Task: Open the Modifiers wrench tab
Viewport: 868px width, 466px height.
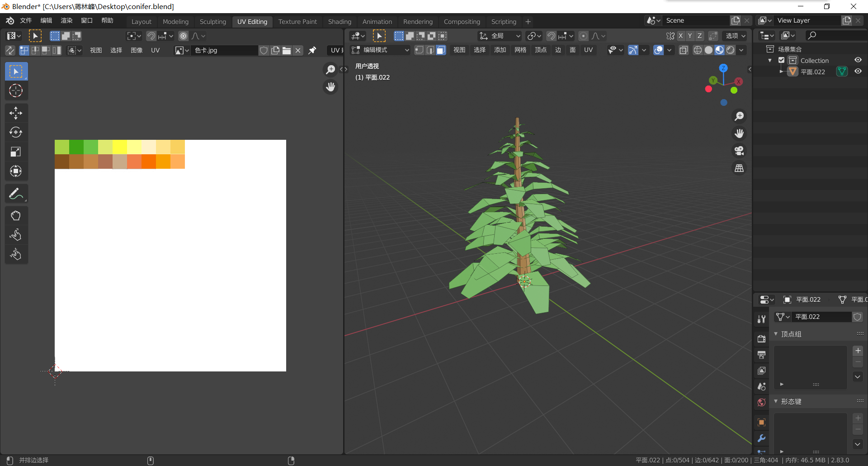Action: (762, 438)
